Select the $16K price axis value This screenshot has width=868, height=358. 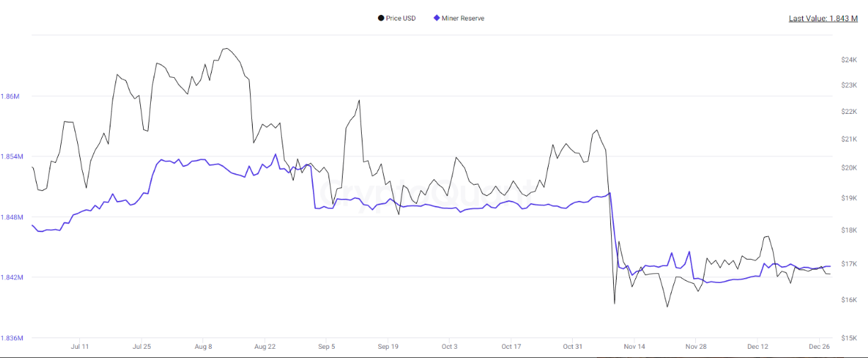[849, 300]
